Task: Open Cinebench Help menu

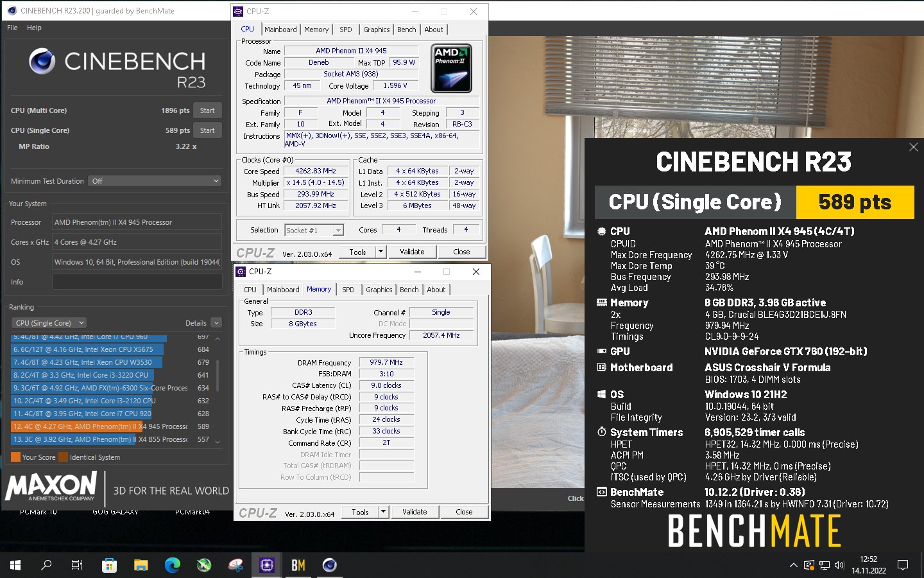Action: click(34, 28)
